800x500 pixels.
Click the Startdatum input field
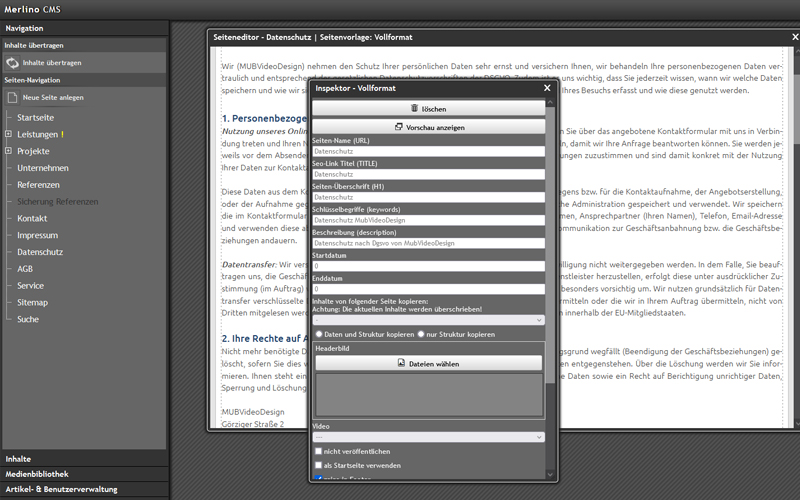[x=428, y=266]
